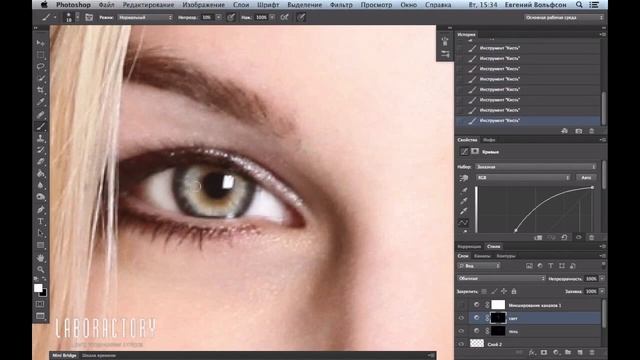Viewport: 640px width, 360px height.
Task: Select the Zoom tool
Action: point(40,269)
